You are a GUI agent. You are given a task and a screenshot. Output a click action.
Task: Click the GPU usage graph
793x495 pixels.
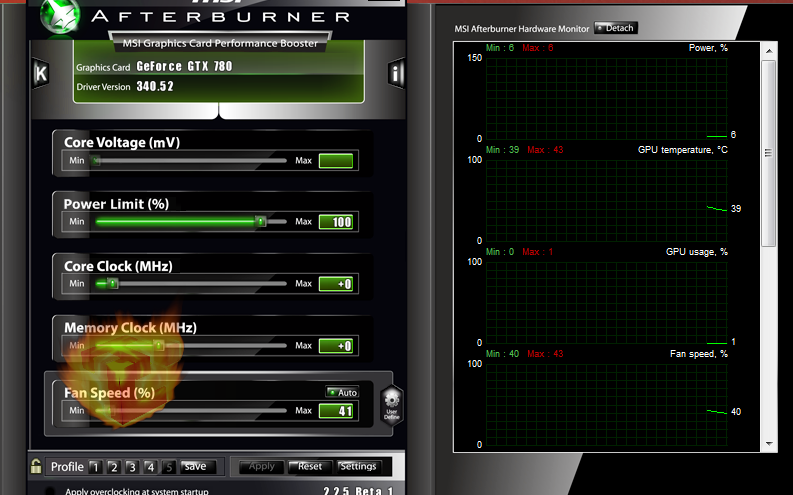coord(606,302)
